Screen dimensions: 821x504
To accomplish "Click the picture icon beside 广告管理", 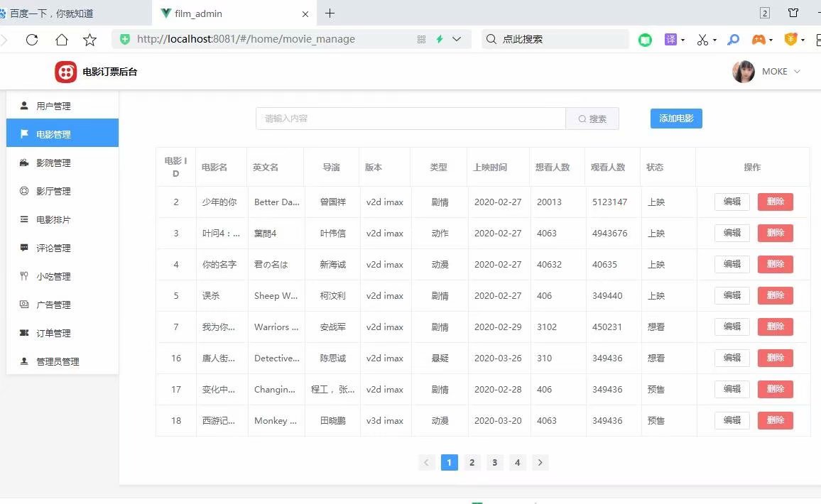I will (x=24, y=304).
